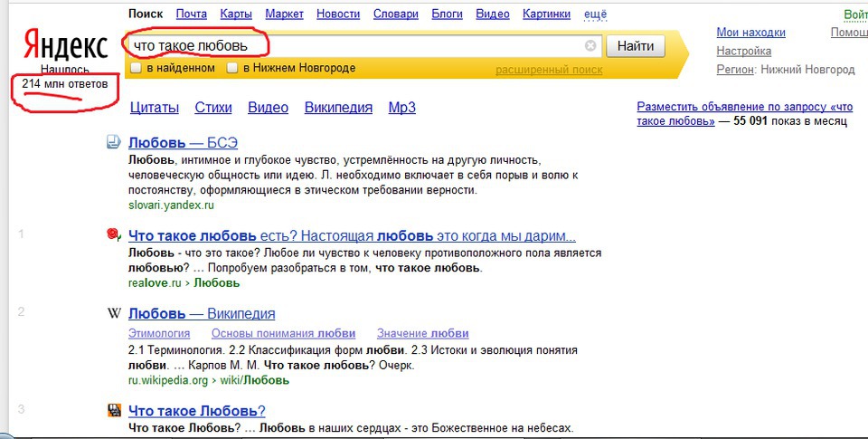Change region via the Регион link

tap(735, 70)
